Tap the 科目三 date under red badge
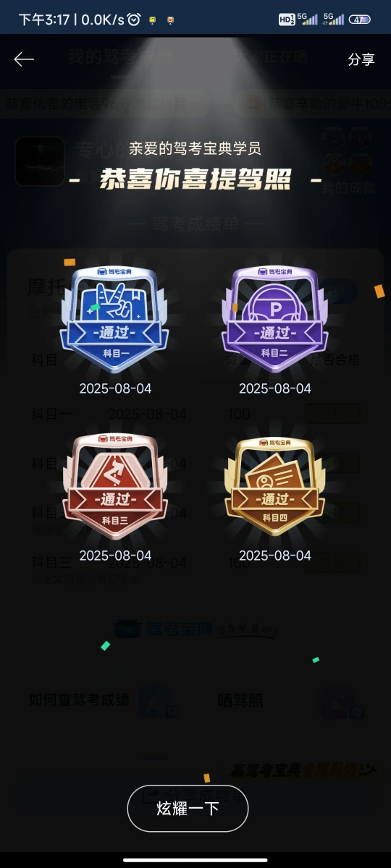 click(x=115, y=556)
